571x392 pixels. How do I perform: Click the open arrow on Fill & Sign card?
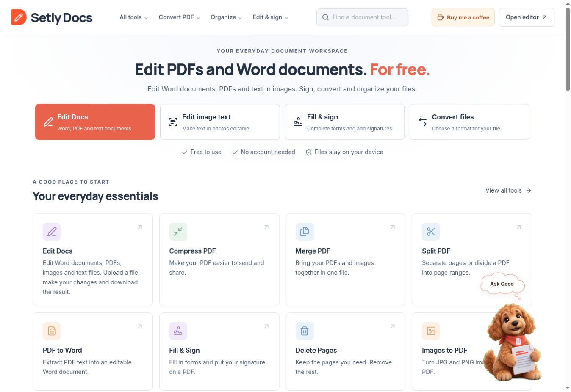point(266,326)
